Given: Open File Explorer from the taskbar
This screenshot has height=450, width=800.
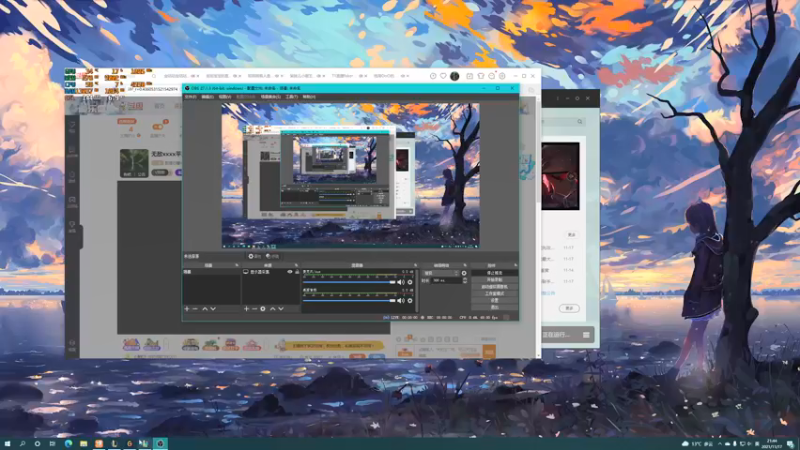Looking at the screenshot, I should pyautogui.click(x=83, y=444).
